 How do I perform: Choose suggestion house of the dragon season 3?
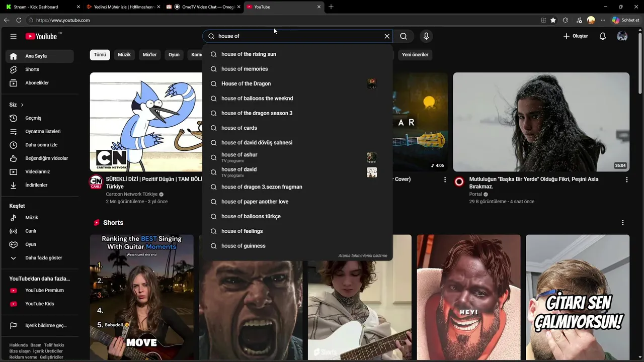[x=297, y=113]
